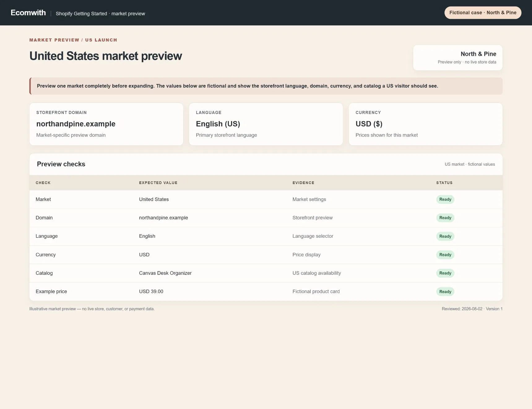
Task: Click the North & Pine store card title
Action: [478, 54]
